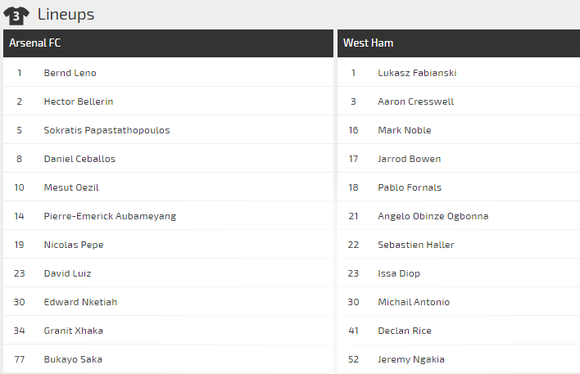Click the jersey icon next to Lineups
The image size is (580, 374).
point(16,16)
